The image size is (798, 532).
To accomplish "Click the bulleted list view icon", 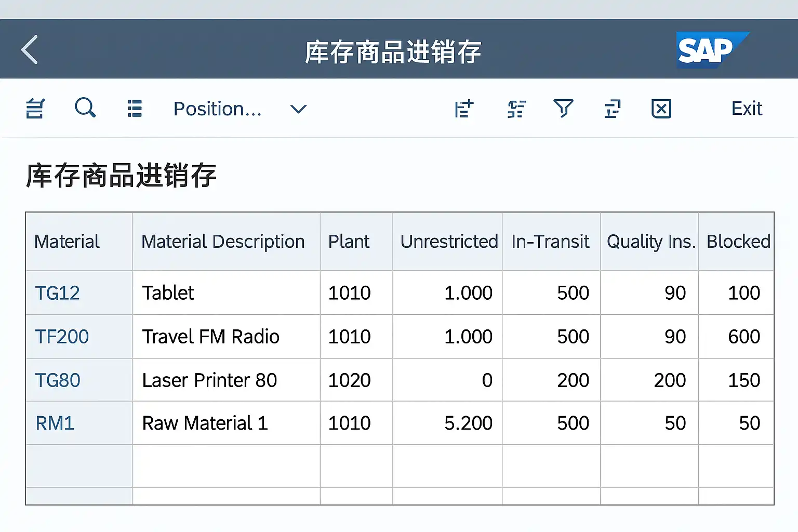I will pyautogui.click(x=135, y=109).
